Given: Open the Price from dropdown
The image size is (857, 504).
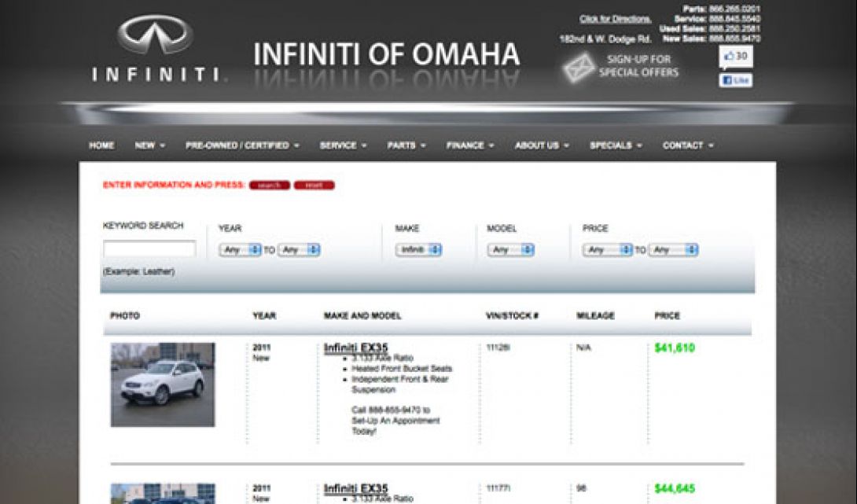Looking at the screenshot, I should (607, 250).
